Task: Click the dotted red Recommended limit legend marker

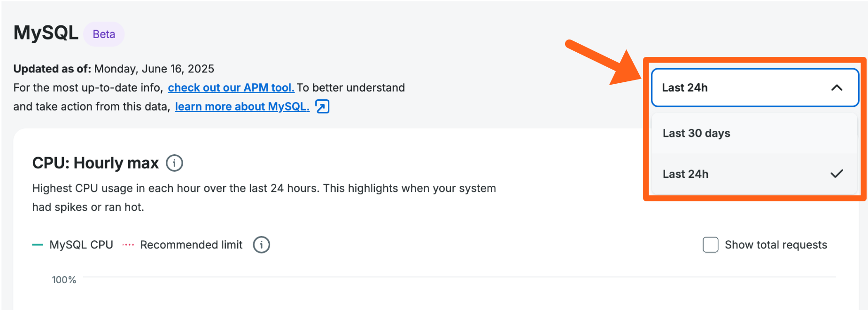Action: pos(128,245)
